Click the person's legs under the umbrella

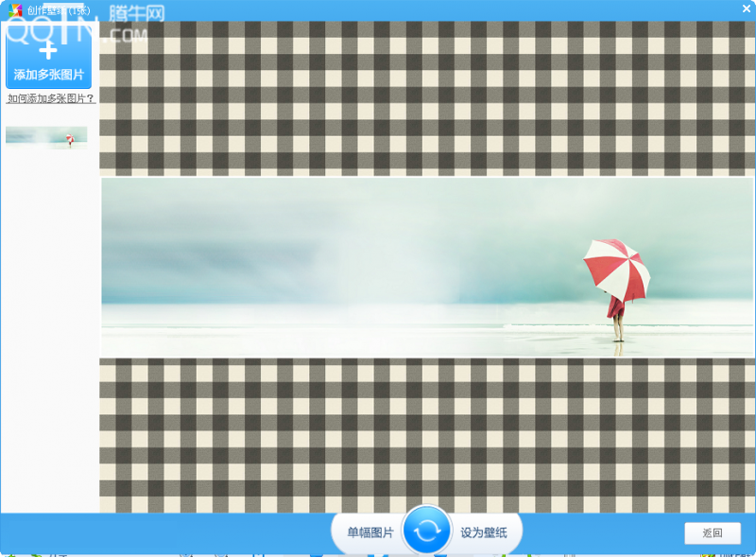point(618,328)
